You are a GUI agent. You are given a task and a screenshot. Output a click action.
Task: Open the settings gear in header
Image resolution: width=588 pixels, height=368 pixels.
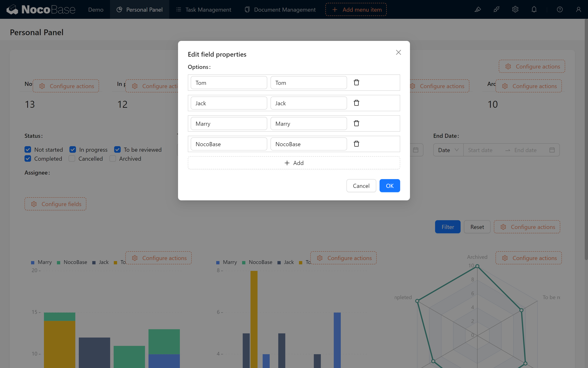coord(515,9)
